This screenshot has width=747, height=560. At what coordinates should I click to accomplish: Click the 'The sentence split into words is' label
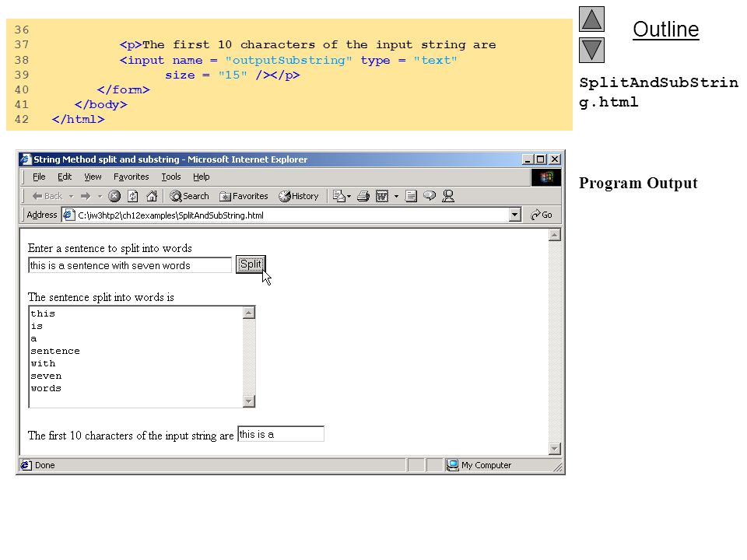pyautogui.click(x=100, y=297)
